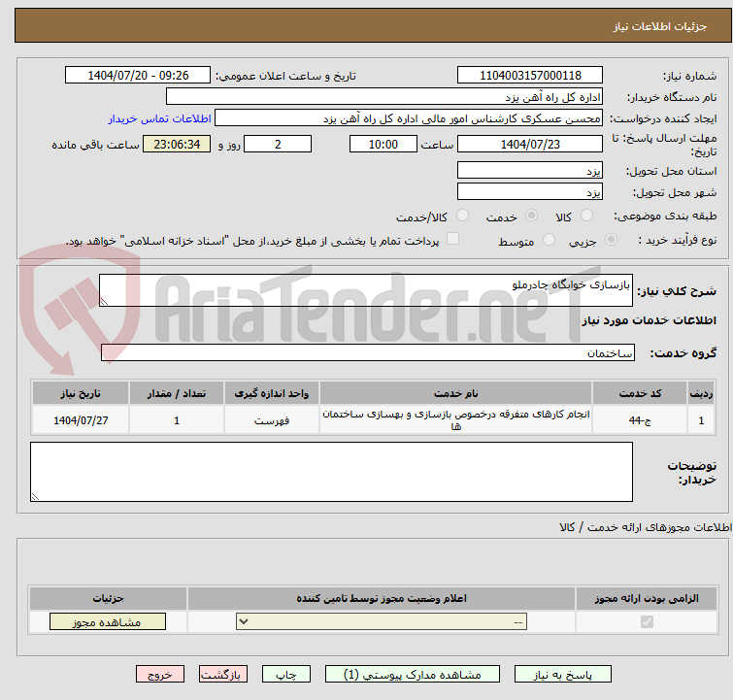The width and height of the screenshot is (733, 700).
Task: Click the ایجاد کننده درخواست field
Action: pyautogui.click(x=409, y=118)
